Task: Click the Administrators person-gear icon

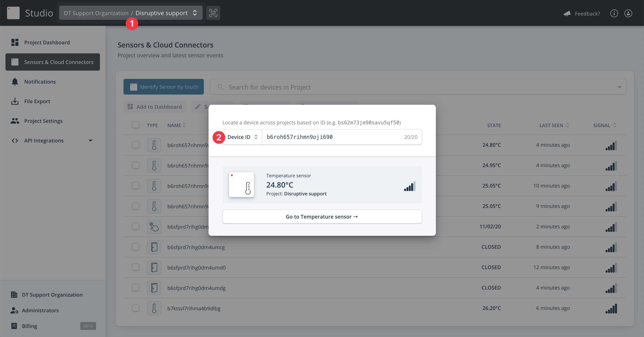Action: (x=14, y=310)
